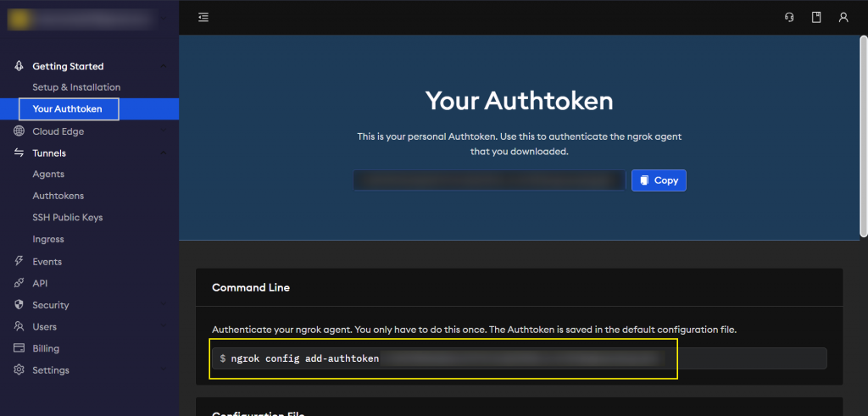868x416 pixels.
Task: Collapse the Getting Started section chevron
Action: tap(163, 66)
